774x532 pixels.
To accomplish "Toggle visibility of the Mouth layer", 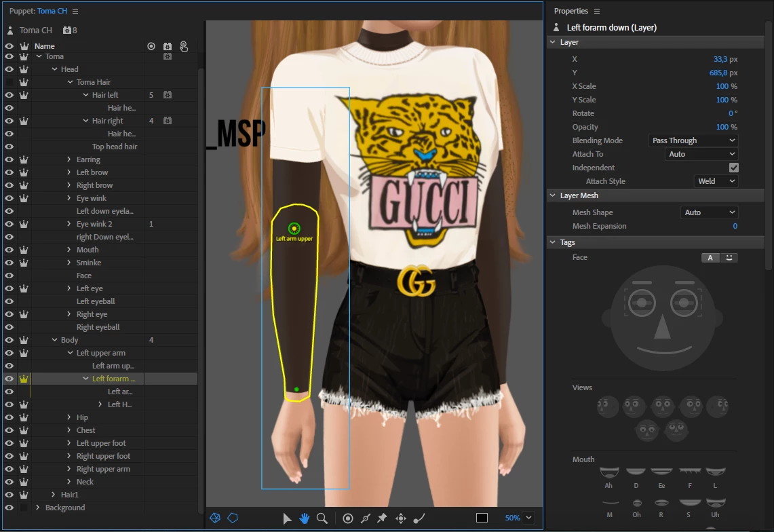I will pyautogui.click(x=9, y=250).
